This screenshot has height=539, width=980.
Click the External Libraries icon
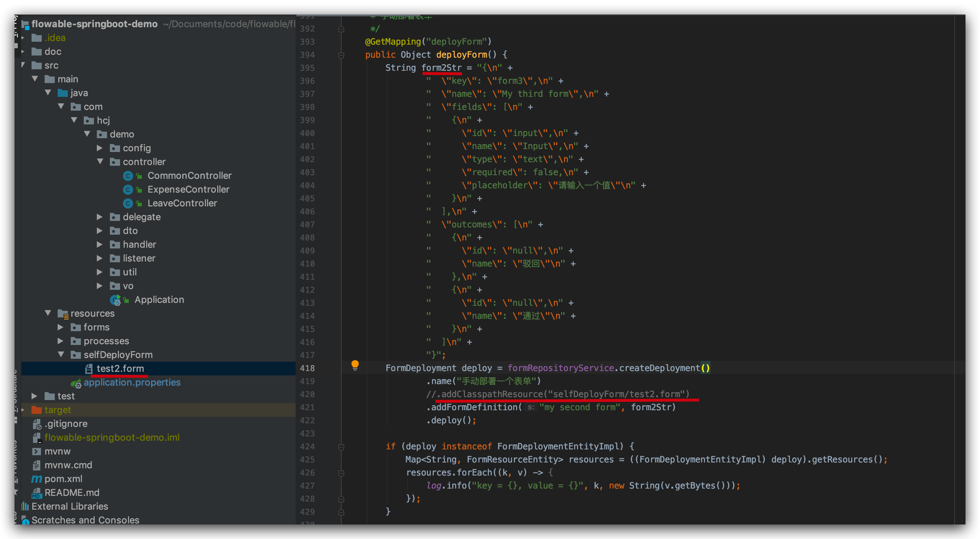[25, 506]
